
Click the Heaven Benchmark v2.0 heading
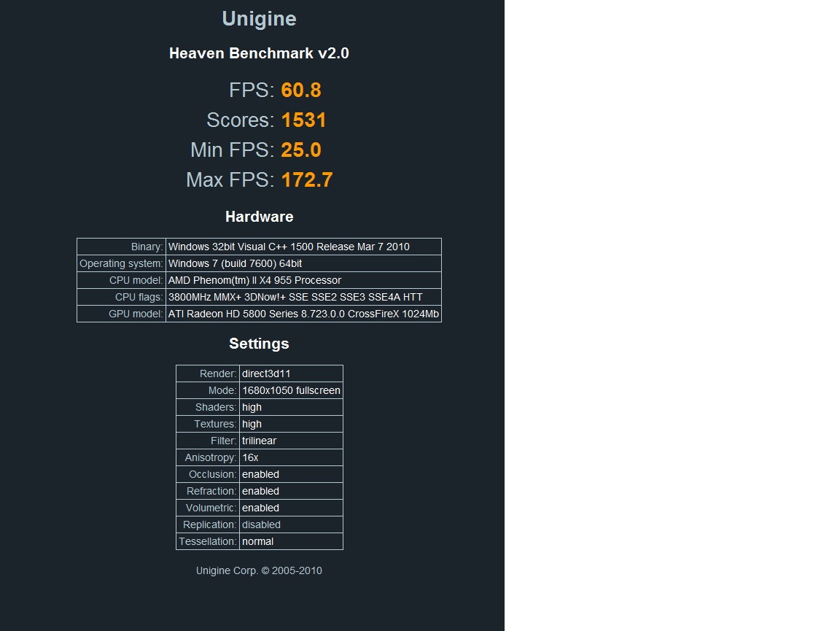click(259, 53)
